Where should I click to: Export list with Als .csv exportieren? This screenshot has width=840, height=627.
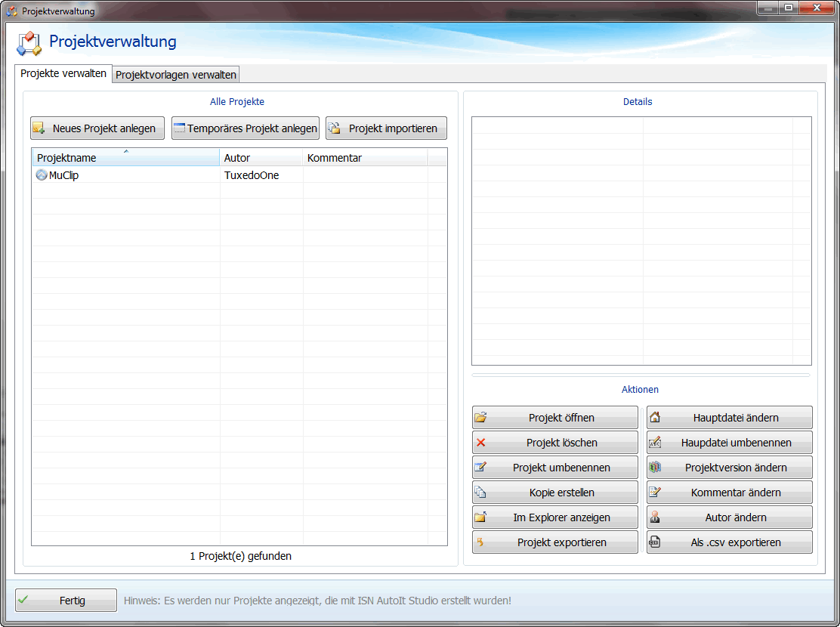[x=730, y=542]
